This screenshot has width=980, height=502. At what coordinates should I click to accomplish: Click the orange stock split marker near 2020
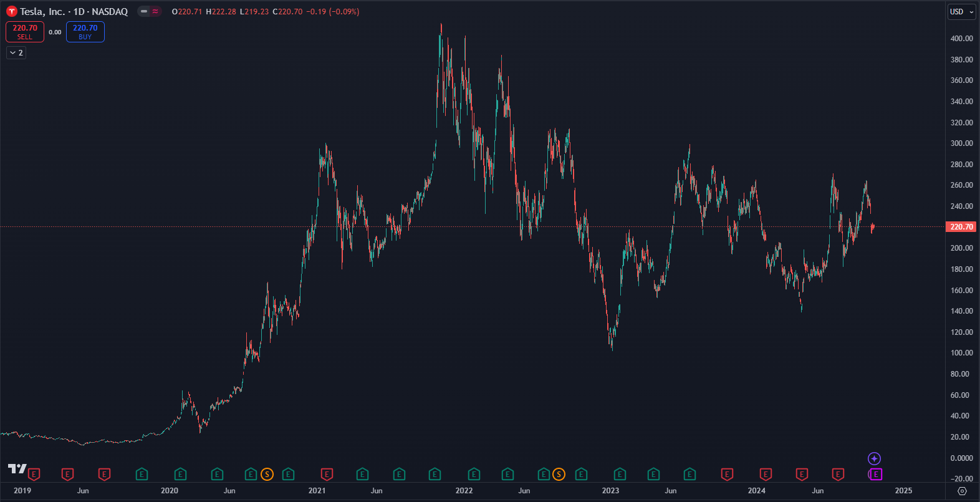[x=267, y=475]
